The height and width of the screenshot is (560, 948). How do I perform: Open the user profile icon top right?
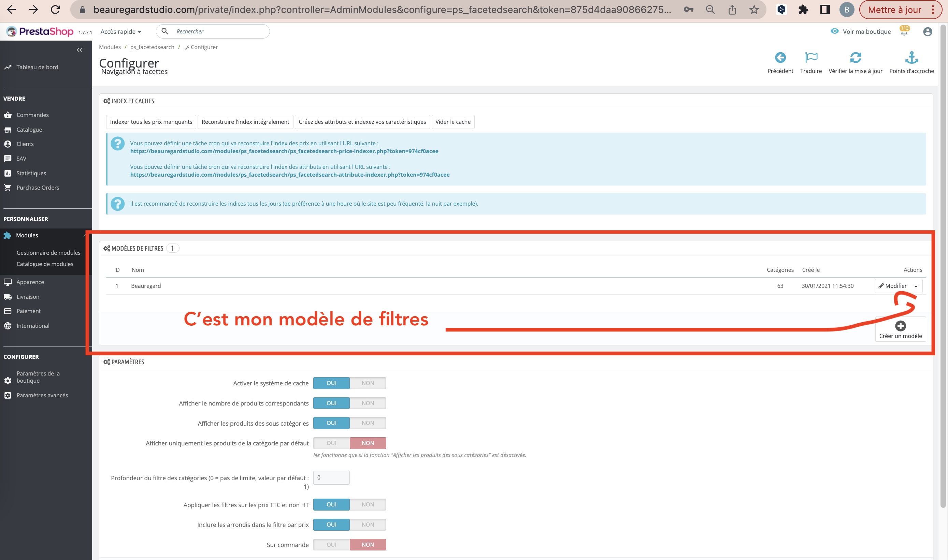pyautogui.click(x=928, y=31)
